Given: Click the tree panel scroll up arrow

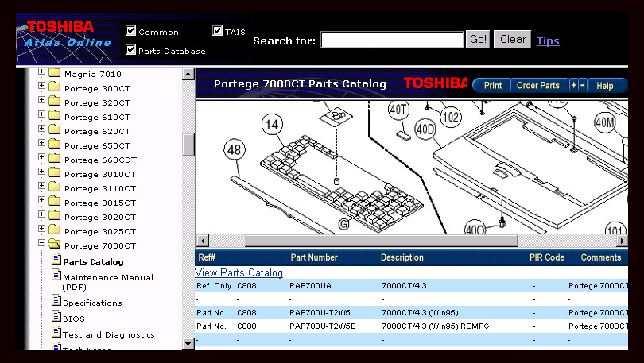Looking at the screenshot, I should coord(188,74).
